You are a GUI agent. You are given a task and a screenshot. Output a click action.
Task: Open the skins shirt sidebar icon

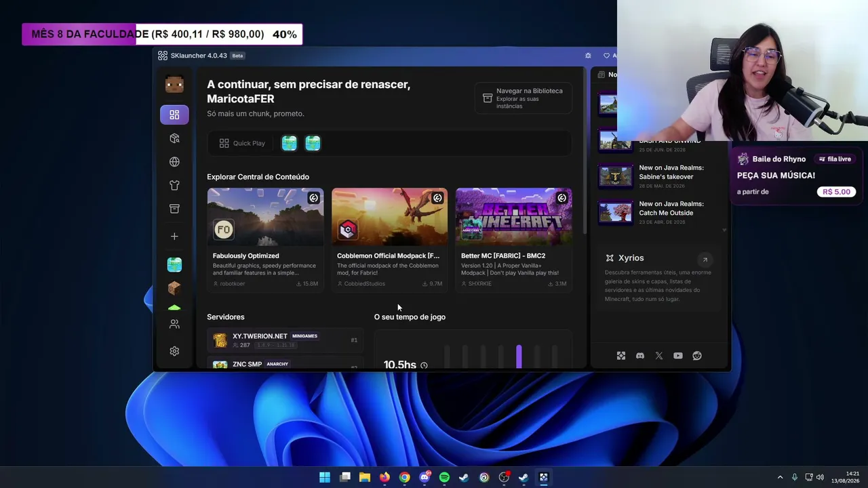click(x=174, y=186)
